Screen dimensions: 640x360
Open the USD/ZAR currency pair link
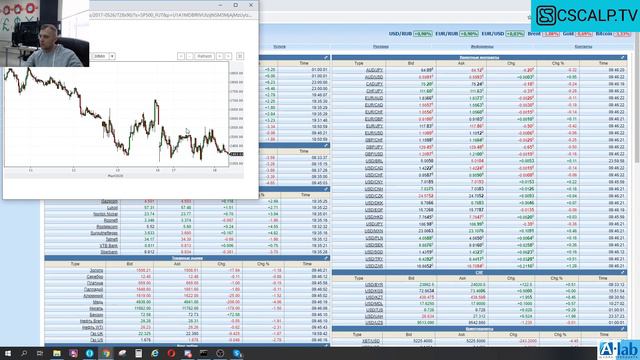click(x=374, y=266)
